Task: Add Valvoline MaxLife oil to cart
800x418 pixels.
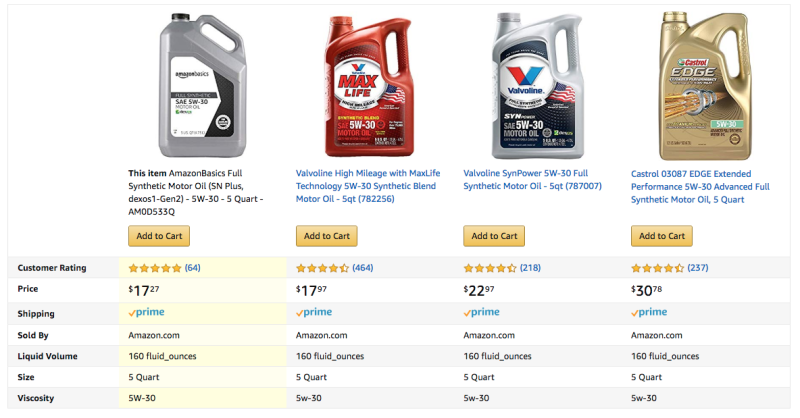Action: tap(327, 236)
